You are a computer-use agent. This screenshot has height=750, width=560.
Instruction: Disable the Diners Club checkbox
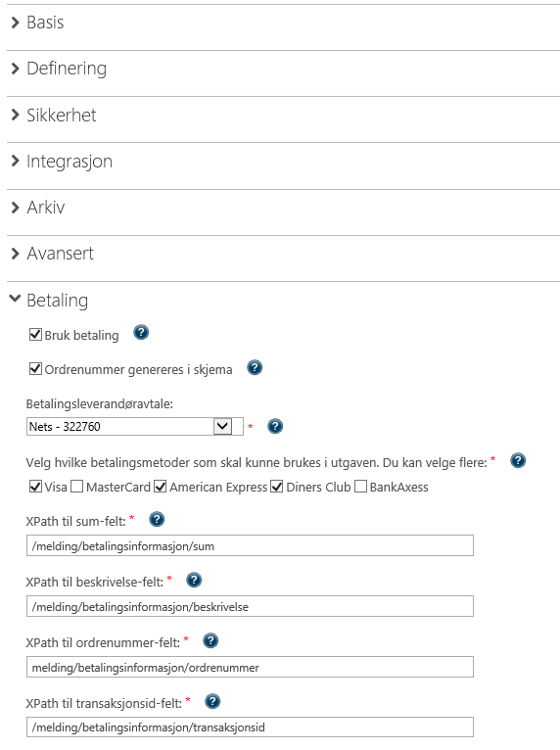pyautogui.click(x=277, y=487)
